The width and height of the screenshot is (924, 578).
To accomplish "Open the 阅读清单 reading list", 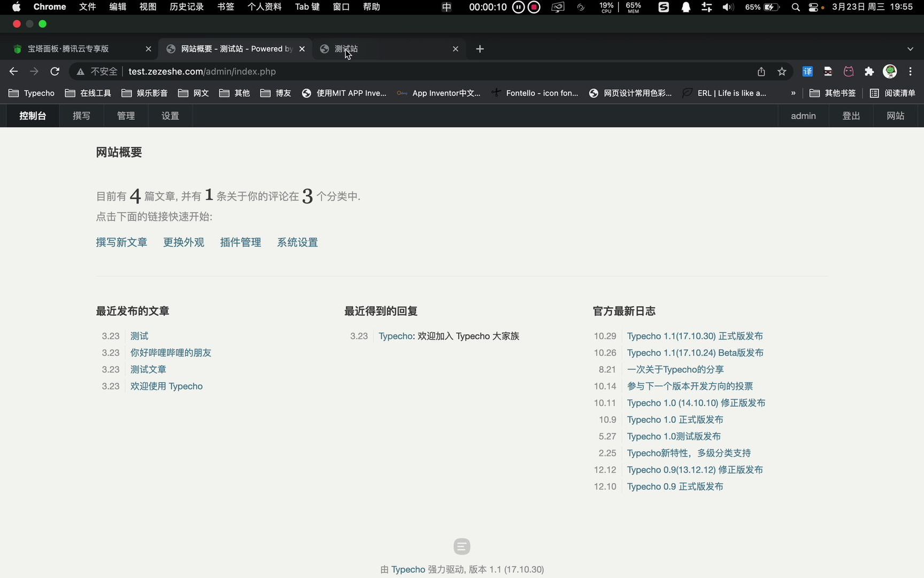I will coord(892,93).
